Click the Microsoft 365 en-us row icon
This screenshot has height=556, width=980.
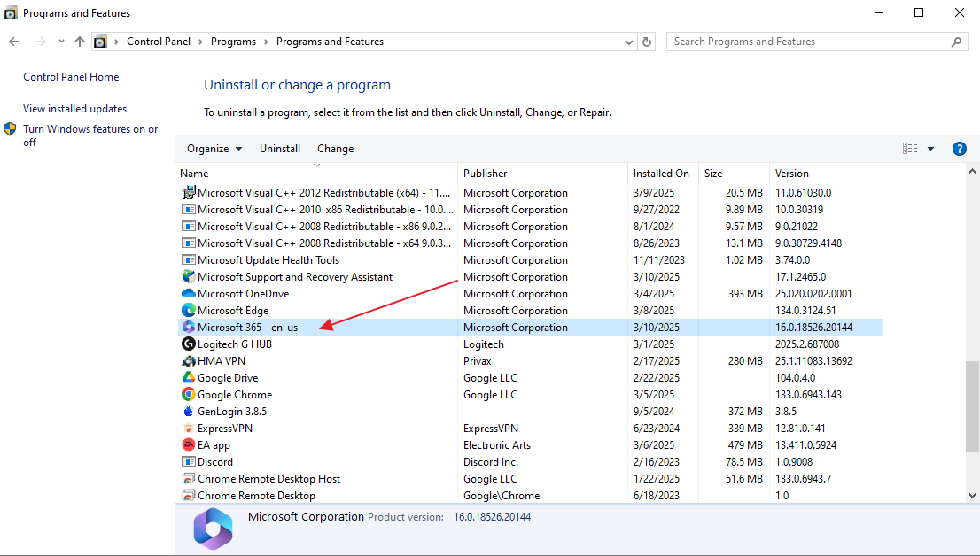point(188,328)
